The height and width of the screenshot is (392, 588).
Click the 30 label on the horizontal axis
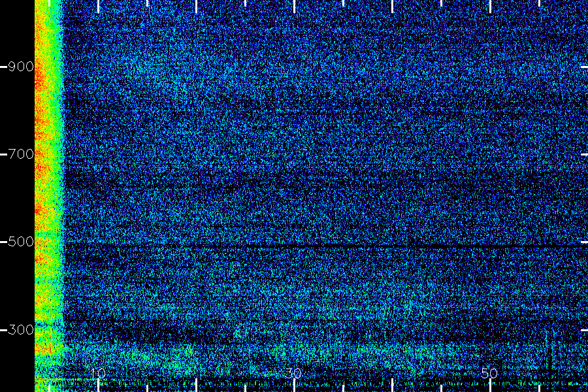point(293,373)
